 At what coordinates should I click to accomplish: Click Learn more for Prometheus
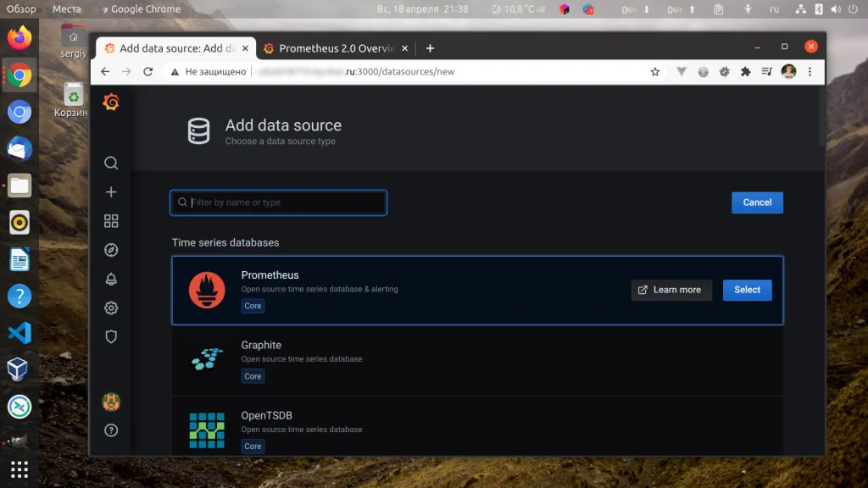pos(671,290)
